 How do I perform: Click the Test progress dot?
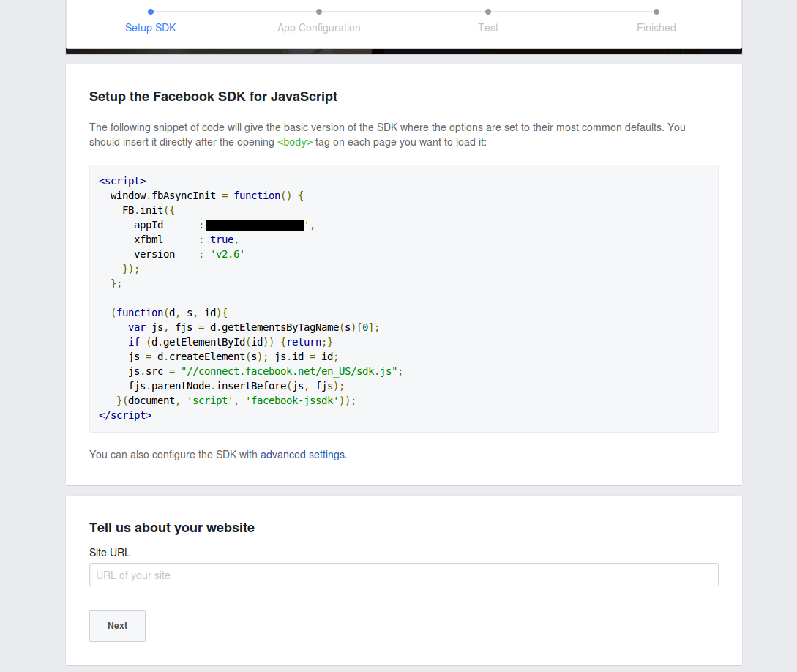pyautogui.click(x=488, y=12)
